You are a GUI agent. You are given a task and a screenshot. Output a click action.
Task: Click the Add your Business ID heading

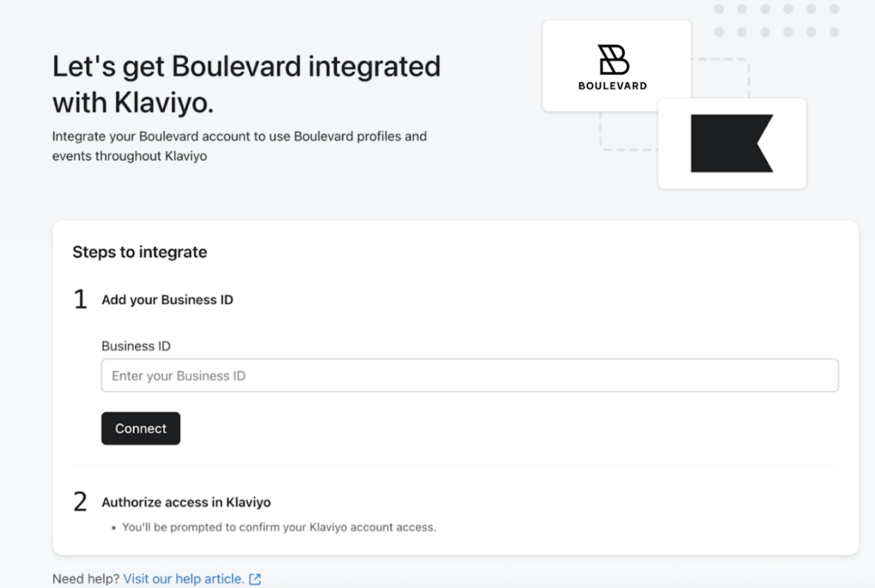(167, 300)
